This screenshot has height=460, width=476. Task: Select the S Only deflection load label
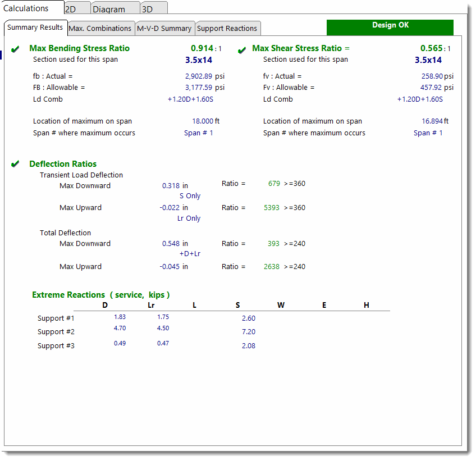click(189, 195)
